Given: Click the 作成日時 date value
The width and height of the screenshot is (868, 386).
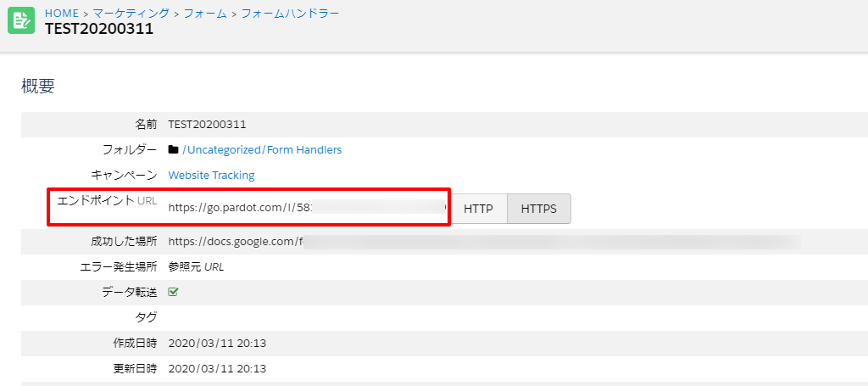Looking at the screenshot, I should pos(217,344).
